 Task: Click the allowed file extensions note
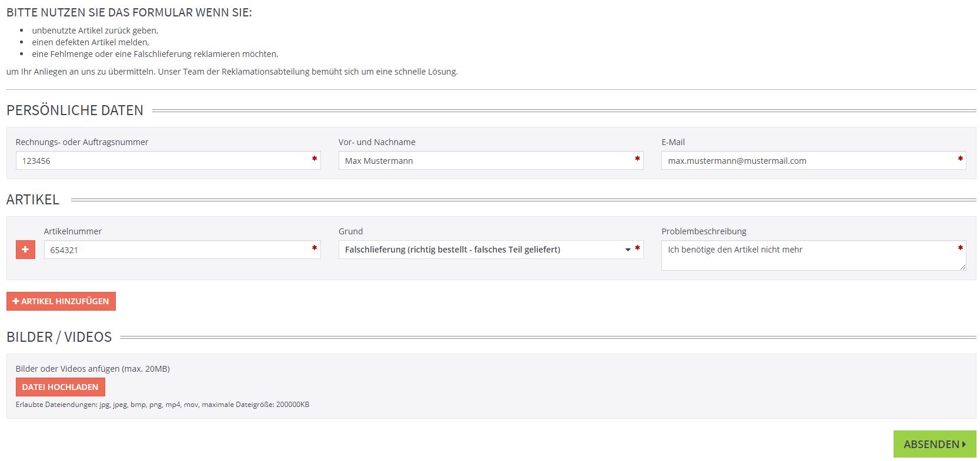(162, 405)
